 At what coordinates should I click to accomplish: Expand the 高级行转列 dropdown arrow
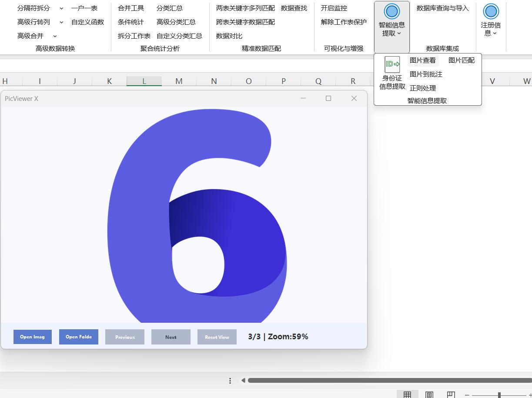[x=61, y=22]
